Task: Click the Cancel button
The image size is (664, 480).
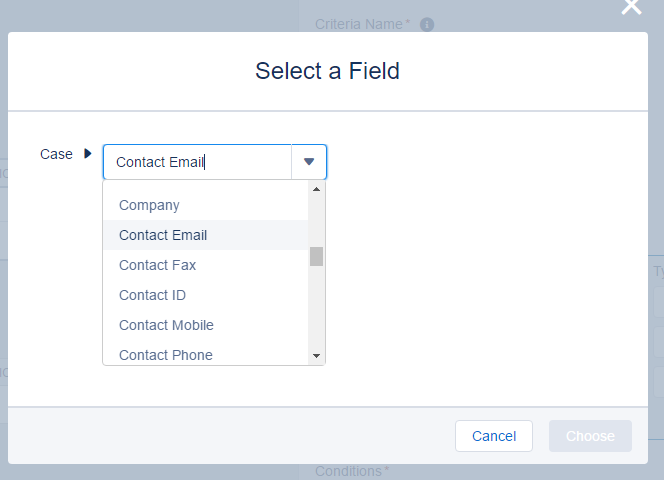Action: pyautogui.click(x=494, y=436)
